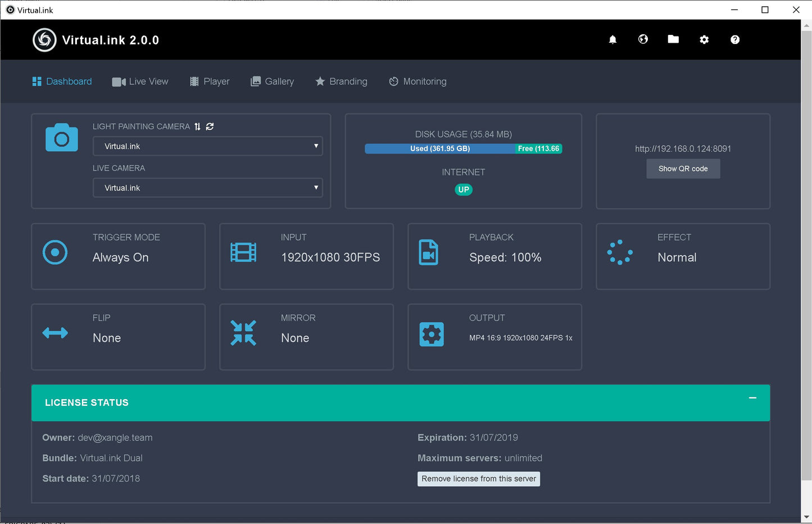812x524 pixels.
Task: Open the globe icon in header
Action: pyautogui.click(x=643, y=39)
